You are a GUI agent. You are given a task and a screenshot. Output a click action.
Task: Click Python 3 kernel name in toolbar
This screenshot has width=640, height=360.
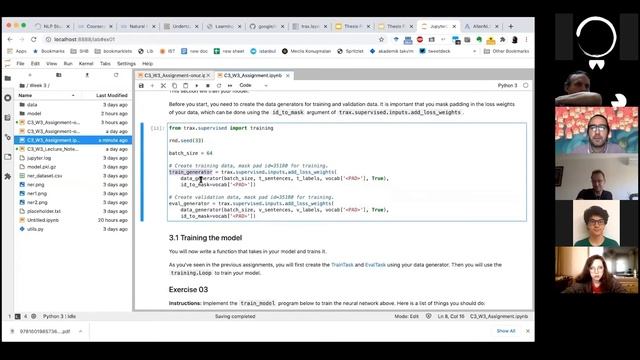507,85
